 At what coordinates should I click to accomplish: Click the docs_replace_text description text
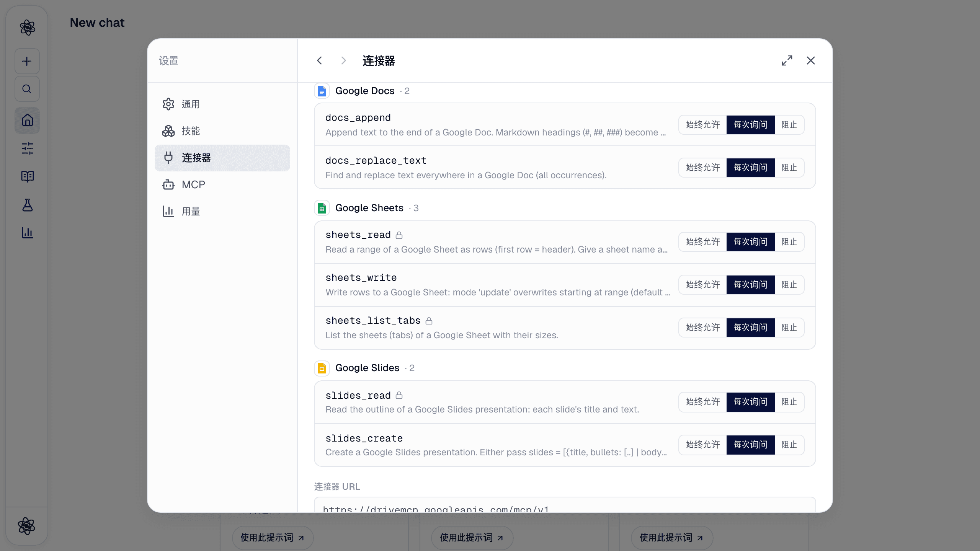coord(466,175)
